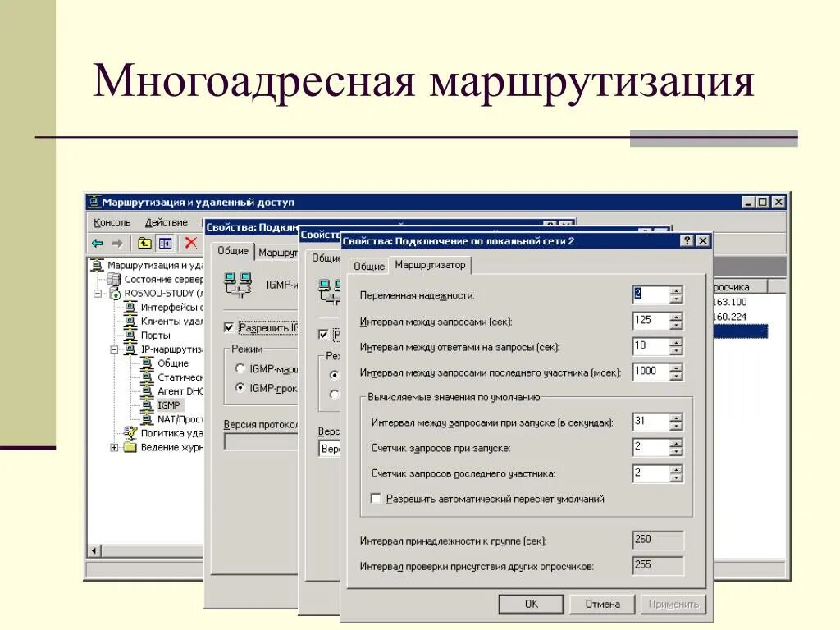Screen dimensions: 840x630
Task: Click the Back arrow toolbar icon
Action: 98,243
